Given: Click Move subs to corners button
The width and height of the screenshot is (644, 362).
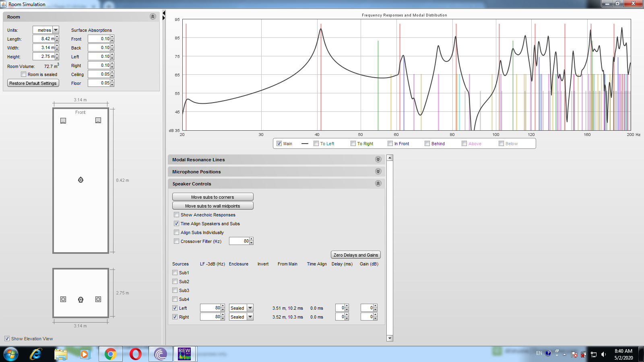Looking at the screenshot, I should point(213,197).
